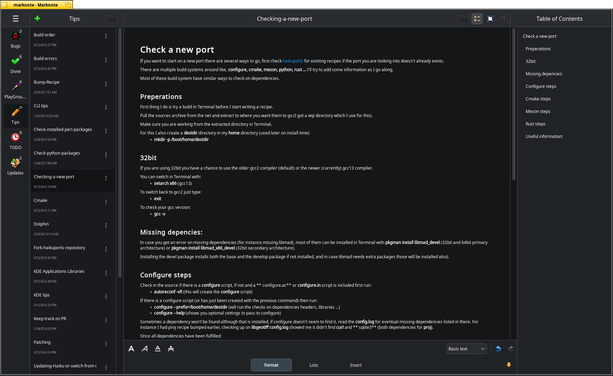Open the Build-order note

point(72,39)
